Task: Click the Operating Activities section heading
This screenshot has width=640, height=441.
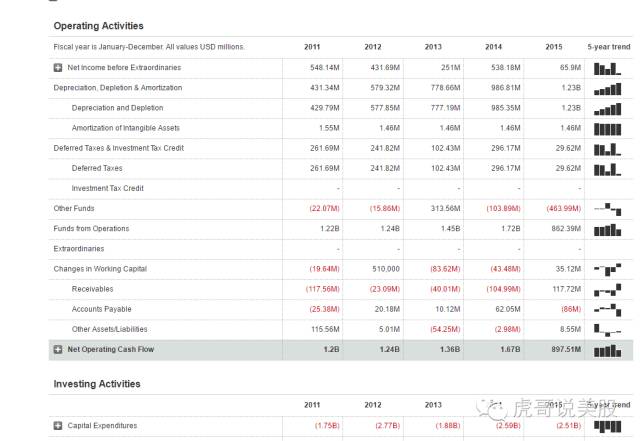Action: coord(98,25)
